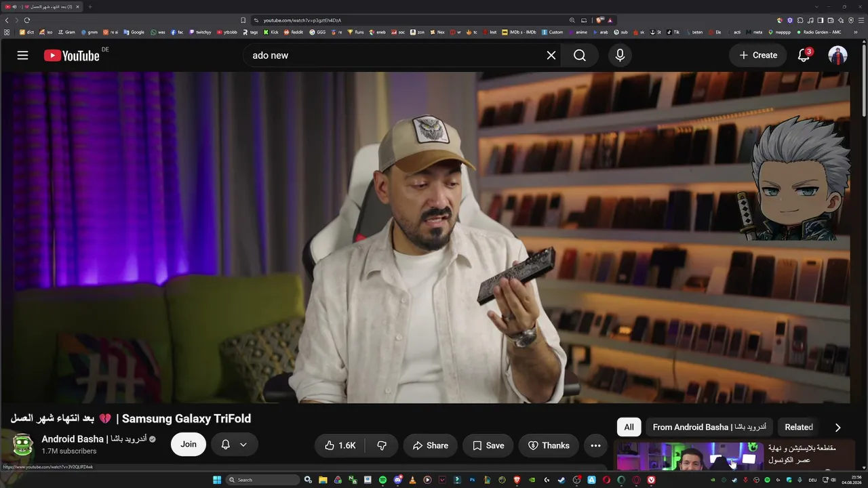
Task: Open the extensions puzzle icon
Action: point(800,20)
